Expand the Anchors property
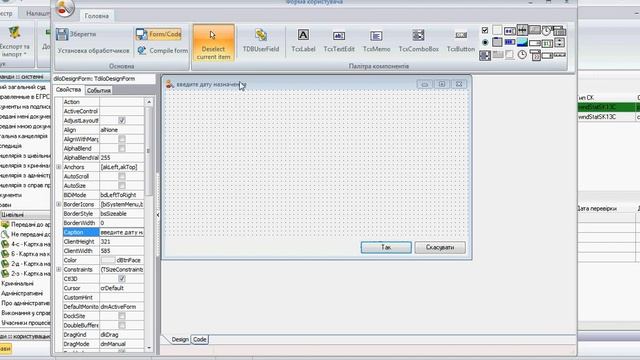Image resolution: width=640 pixels, height=360 pixels. pyautogui.click(x=58, y=167)
